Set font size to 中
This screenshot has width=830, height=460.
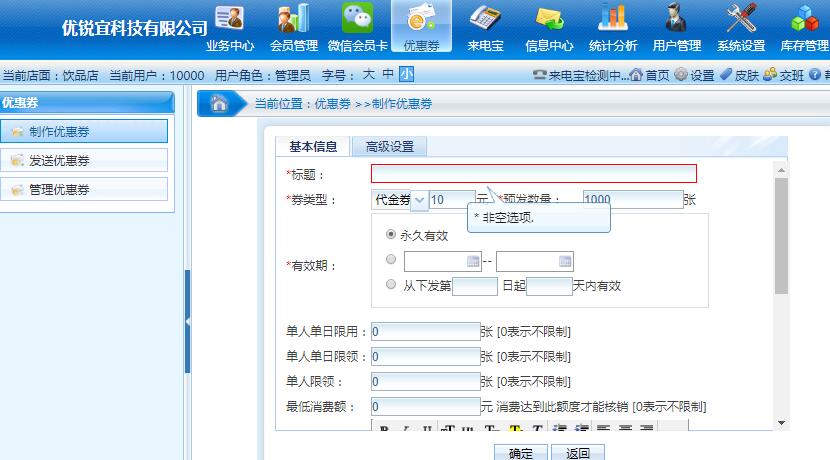tap(387, 75)
